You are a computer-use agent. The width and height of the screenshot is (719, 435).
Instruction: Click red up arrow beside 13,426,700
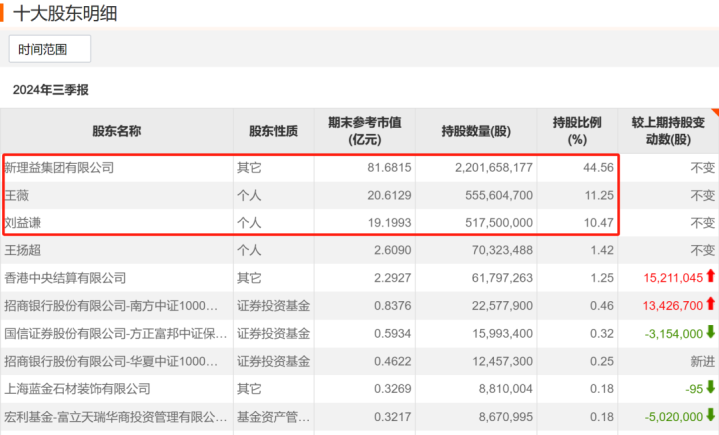[710, 303]
